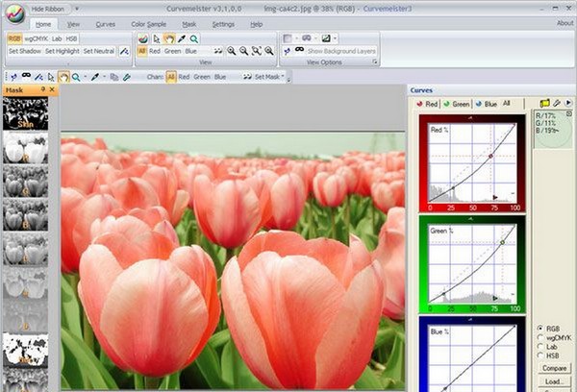Screen dimensions: 577x392
Task: Open the Set Mask dropdown
Action: 264,76
